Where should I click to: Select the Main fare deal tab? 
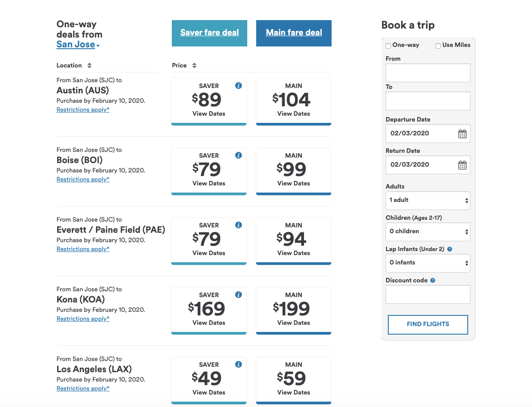click(294, 33)
